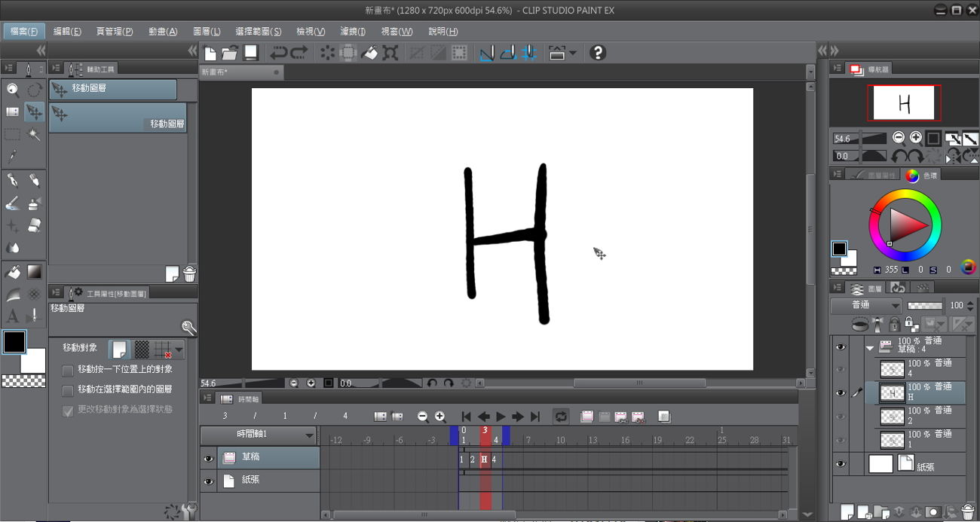Select the Text tool
Viewport: 980px width, 522px height.
(12, 316)
